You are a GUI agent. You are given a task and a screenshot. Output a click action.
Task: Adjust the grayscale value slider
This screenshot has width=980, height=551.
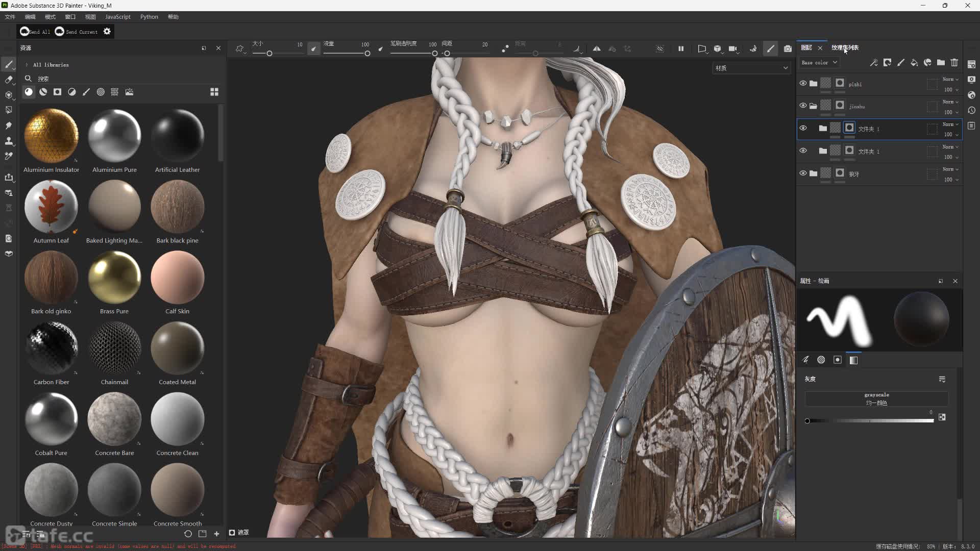pos(870,421)
